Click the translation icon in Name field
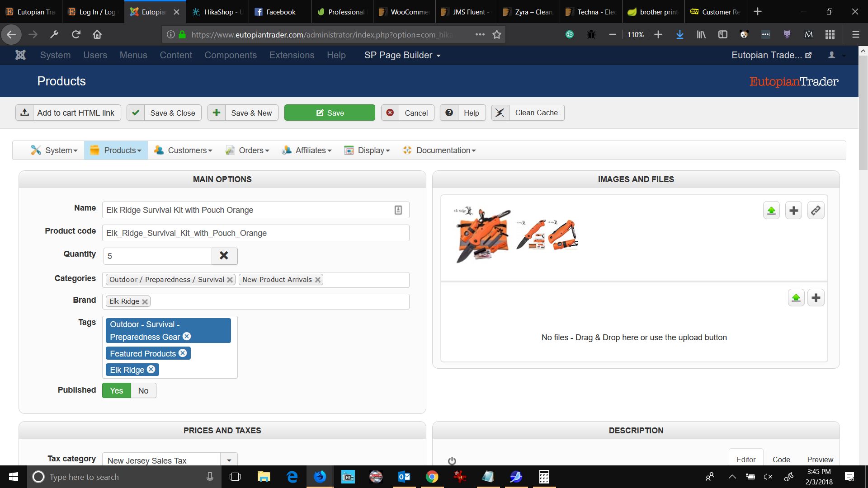868x488 pixels. [x=398, y=210]
